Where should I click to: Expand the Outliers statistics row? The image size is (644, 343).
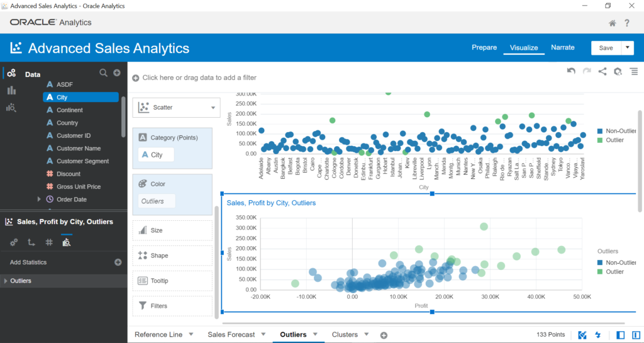click(x=6, y=281)
